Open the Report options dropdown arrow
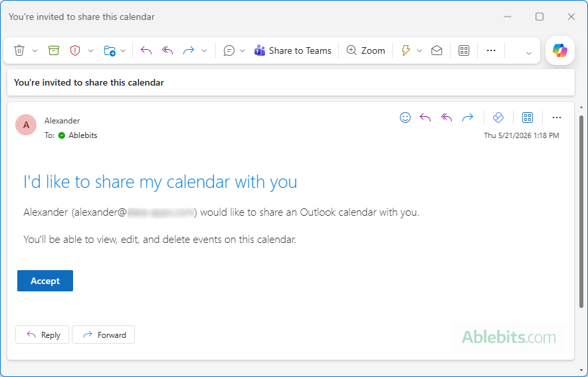This screenshot has width=588, height=377. pyautogui.click(x=91, y=50)
